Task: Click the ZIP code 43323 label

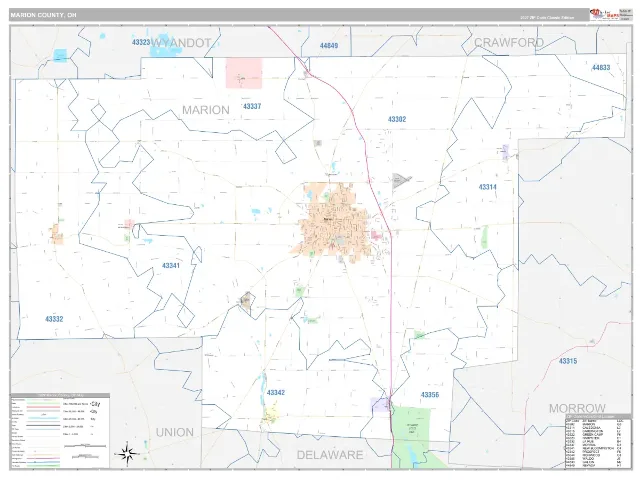Action: pos(141,42)
